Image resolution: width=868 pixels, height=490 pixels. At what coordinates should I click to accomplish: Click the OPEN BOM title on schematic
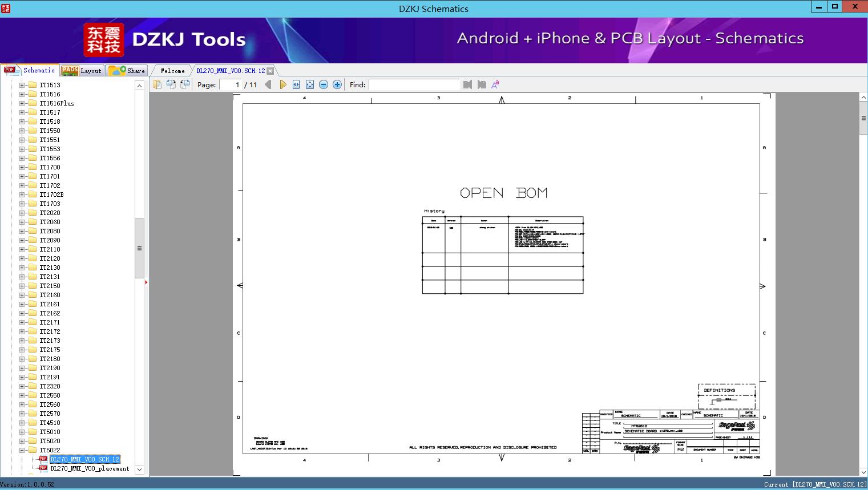(503, 193)
